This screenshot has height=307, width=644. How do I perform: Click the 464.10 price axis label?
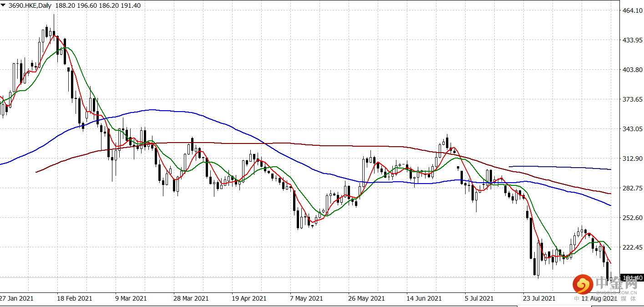[x=632, y=10]
